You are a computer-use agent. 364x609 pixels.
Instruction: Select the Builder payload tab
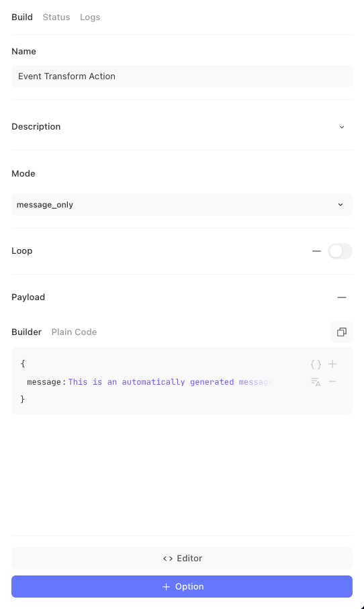[x=26, y=332]
